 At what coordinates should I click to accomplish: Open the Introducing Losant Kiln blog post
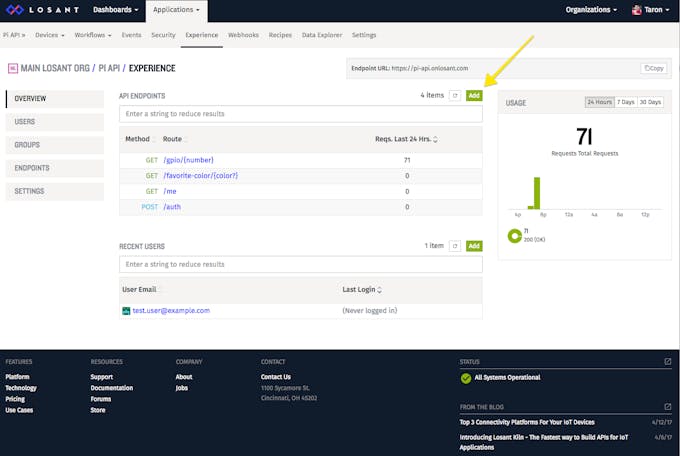(544, 442)
